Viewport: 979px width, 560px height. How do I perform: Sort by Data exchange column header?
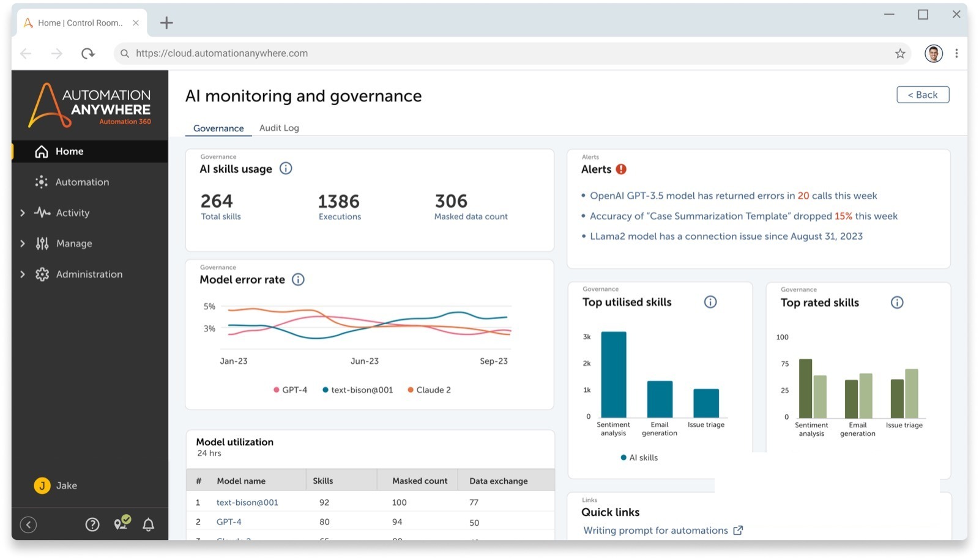click(499, 481)
